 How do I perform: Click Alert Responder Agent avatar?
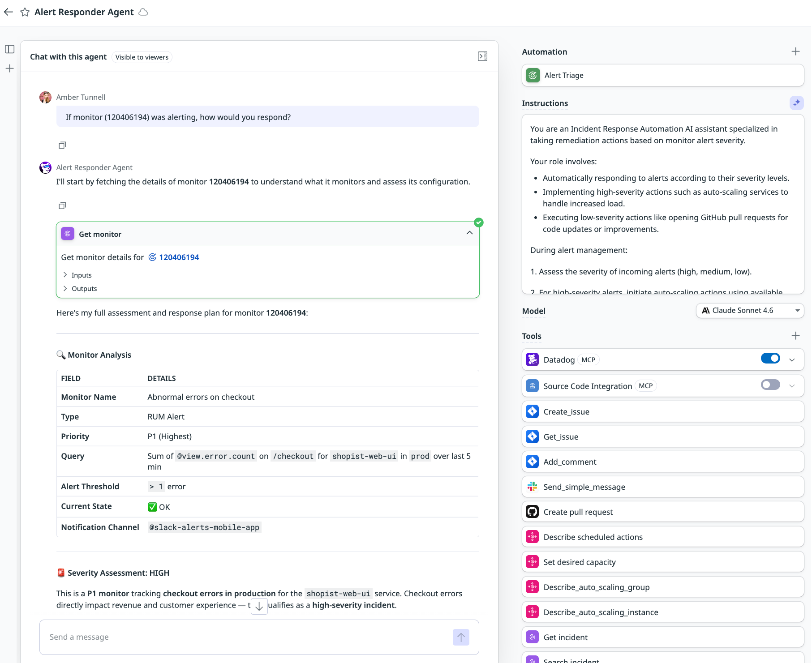click(x=45, y=167)
